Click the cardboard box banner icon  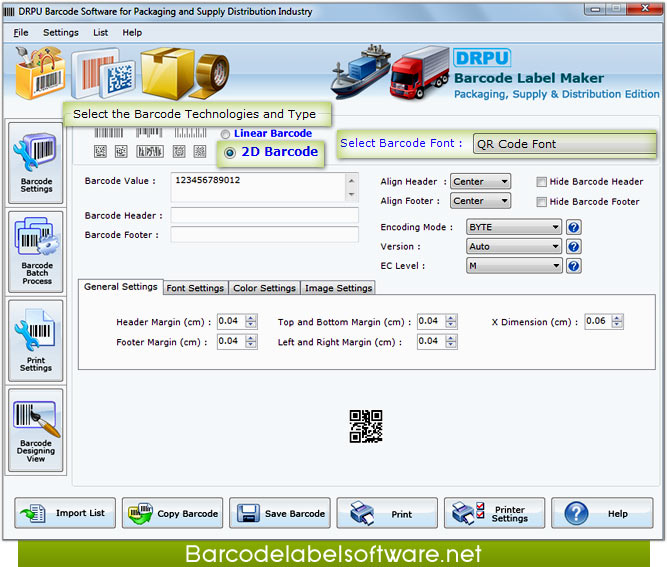pyautogui.click(x=167, y=73)
